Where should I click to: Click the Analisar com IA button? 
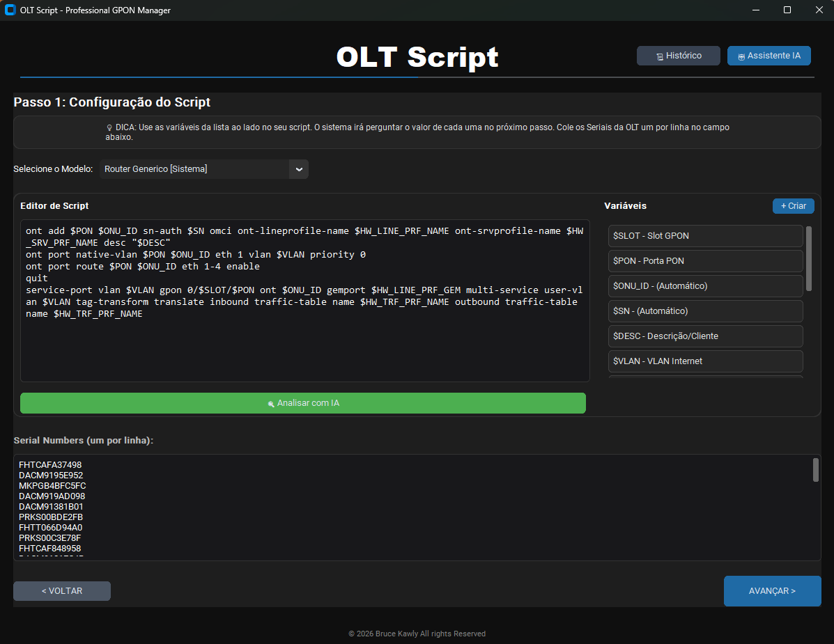tap(302, 403)
